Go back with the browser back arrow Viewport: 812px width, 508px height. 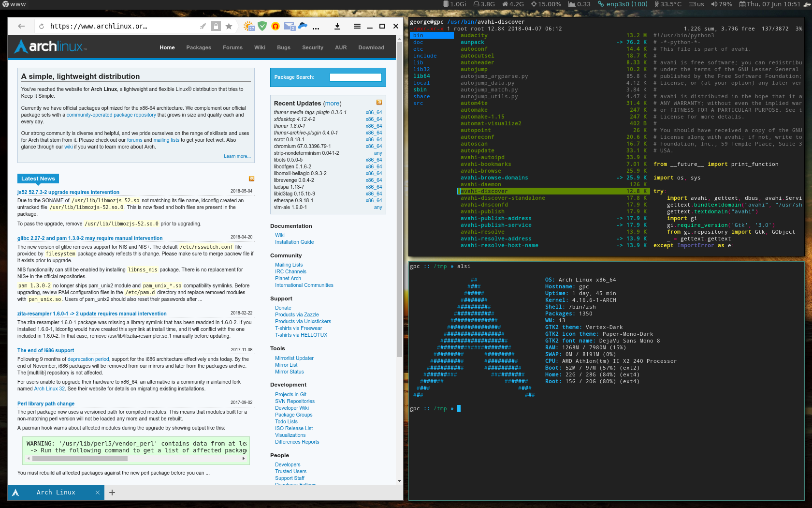click(21, 26)
